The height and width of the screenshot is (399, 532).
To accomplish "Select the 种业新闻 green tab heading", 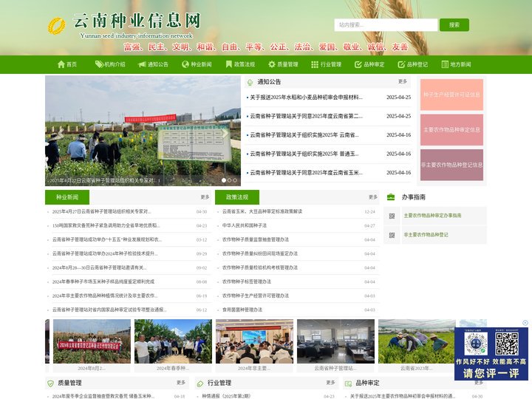I will tap(67, 197).
